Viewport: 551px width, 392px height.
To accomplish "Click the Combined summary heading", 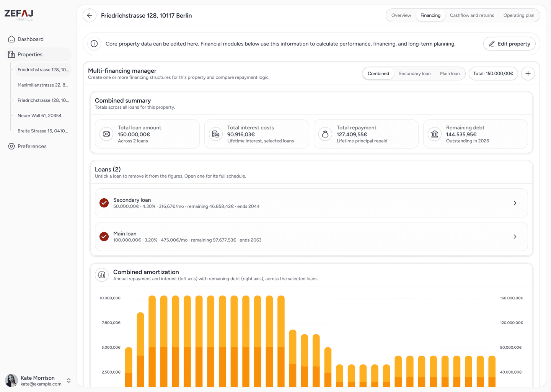I will [x=123, y=100].
